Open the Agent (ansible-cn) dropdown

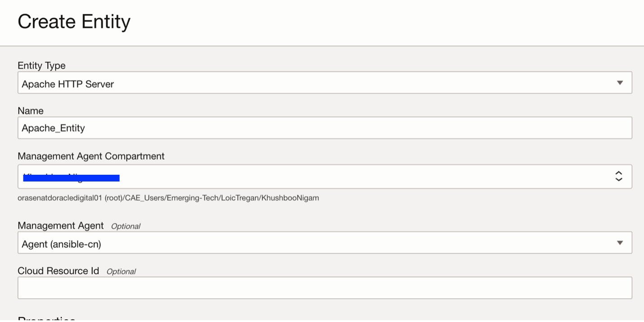(x=315, y=243)
